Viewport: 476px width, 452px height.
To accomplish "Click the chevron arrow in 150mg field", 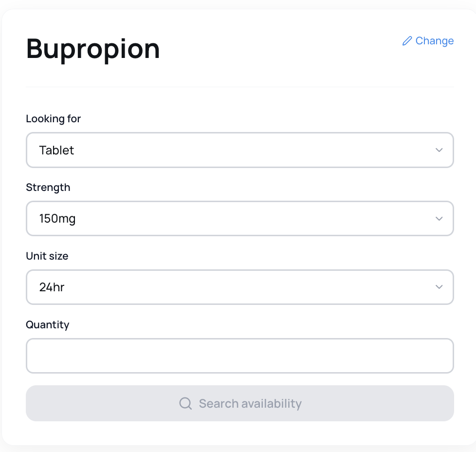I will [x=439, y=219].
